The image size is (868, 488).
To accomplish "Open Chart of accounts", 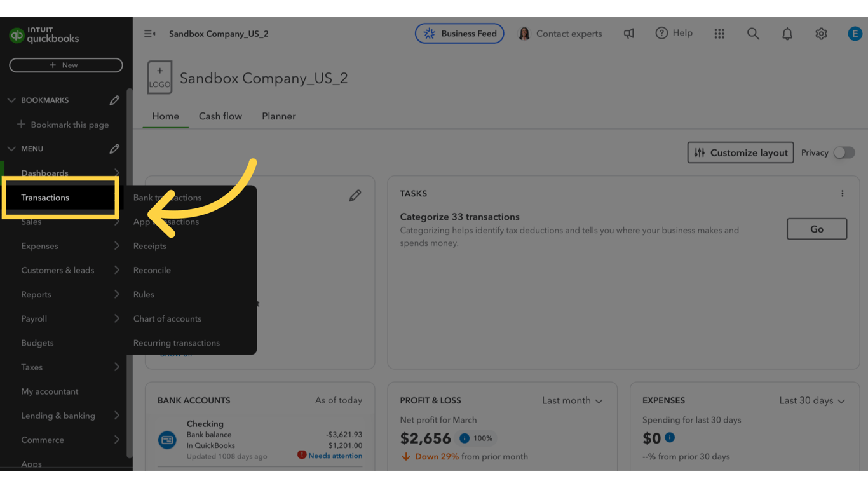I will click(167, 318).
